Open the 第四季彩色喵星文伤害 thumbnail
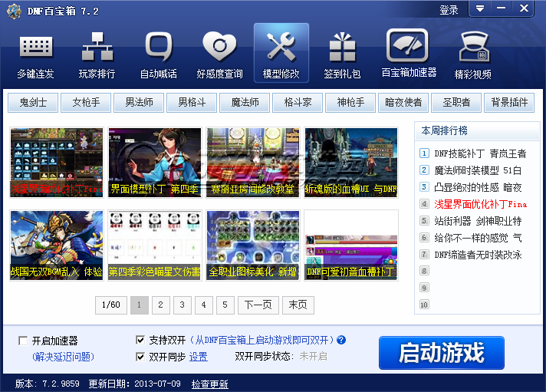 point(155,245)
